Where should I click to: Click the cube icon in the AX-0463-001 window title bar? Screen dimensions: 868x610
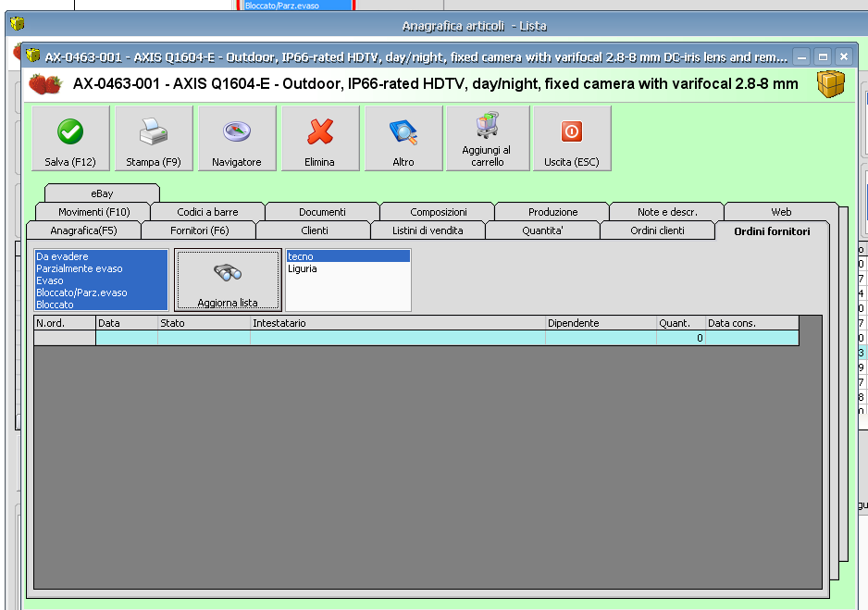[33, 56]
